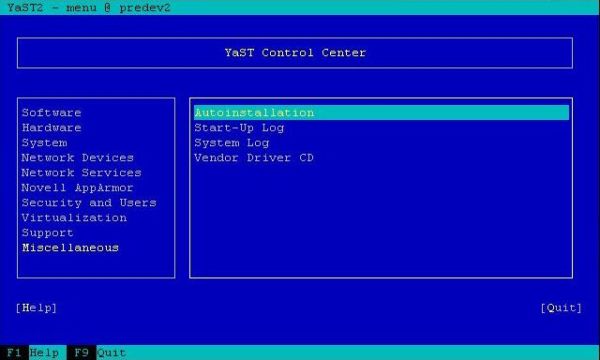Open the System Log module

(232, 143)
